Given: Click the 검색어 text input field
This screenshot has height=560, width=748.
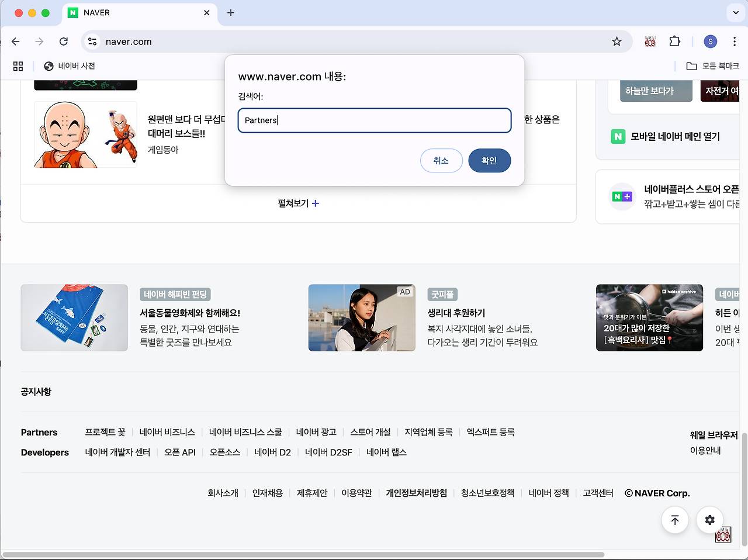Looking at the screenshot, I should pos(374,120).
